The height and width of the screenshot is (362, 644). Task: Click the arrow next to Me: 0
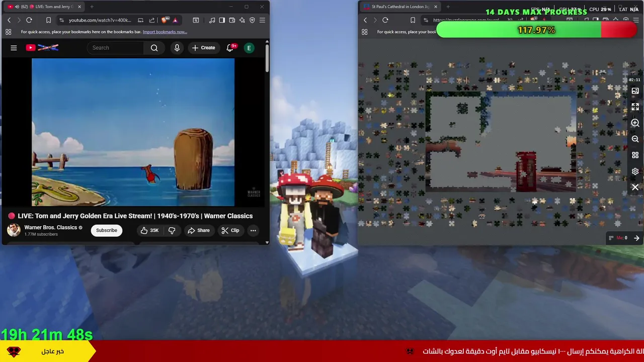(636, 238)
